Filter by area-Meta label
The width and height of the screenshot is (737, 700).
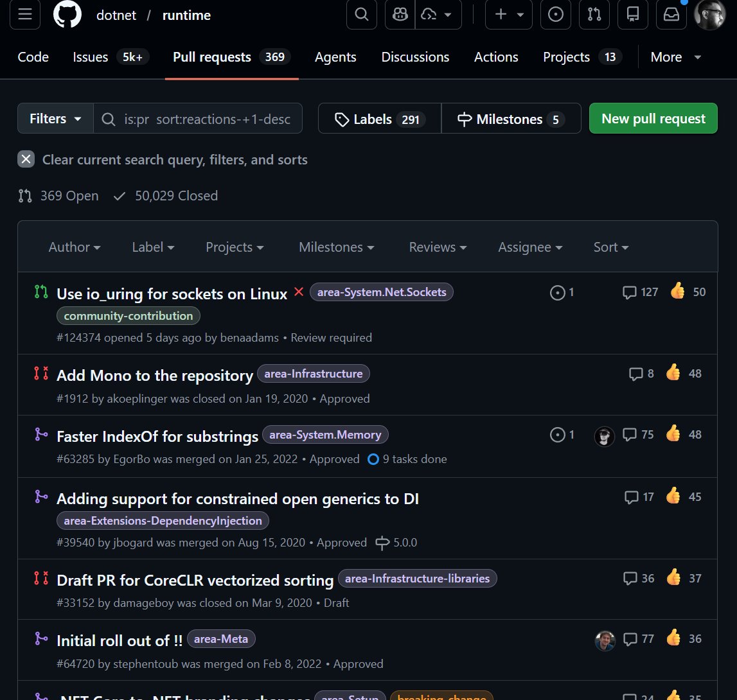tap(221, 639)
